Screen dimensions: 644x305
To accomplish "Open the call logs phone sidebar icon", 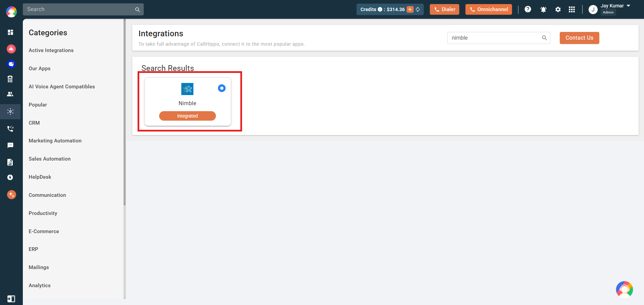I will click(x=10, y=128).
